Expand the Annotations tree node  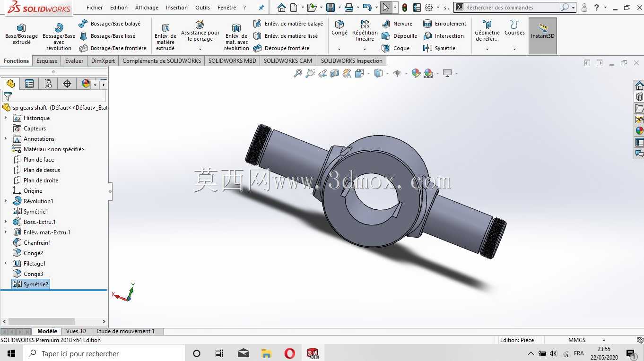pos(6,139)
